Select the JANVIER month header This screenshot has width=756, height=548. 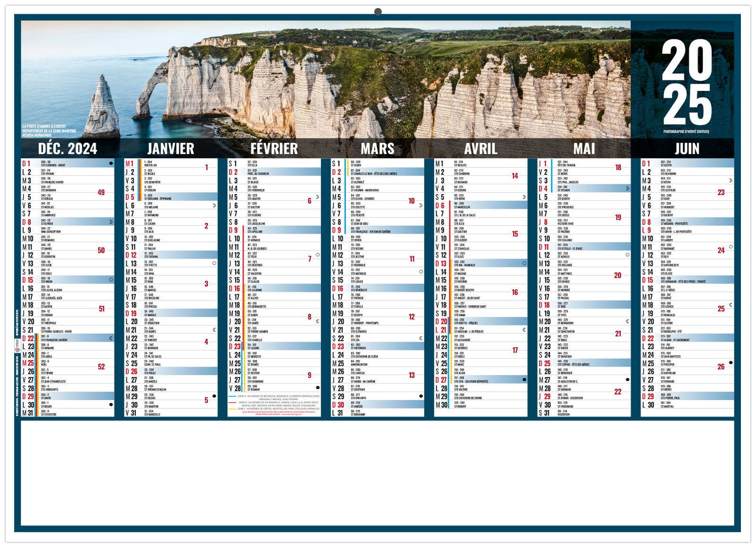[171, 149]
